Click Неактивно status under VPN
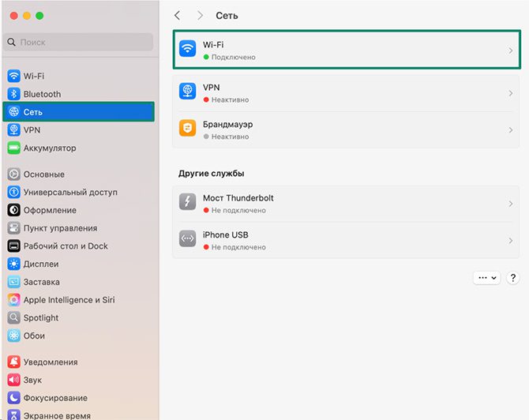Viewport: 529px width, 420px height. (230, 99)
